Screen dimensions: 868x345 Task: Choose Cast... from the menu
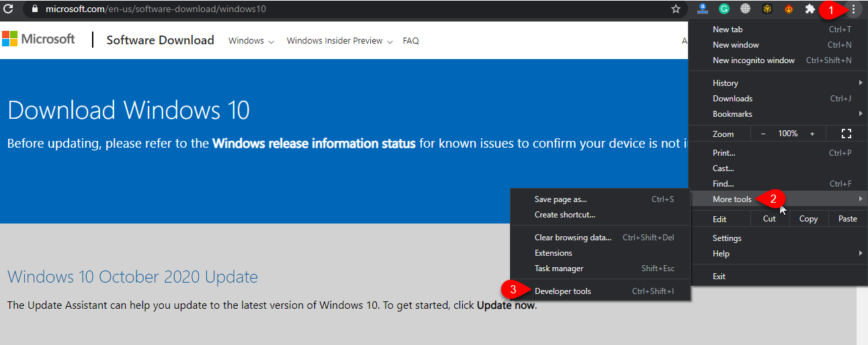point(778,168)
